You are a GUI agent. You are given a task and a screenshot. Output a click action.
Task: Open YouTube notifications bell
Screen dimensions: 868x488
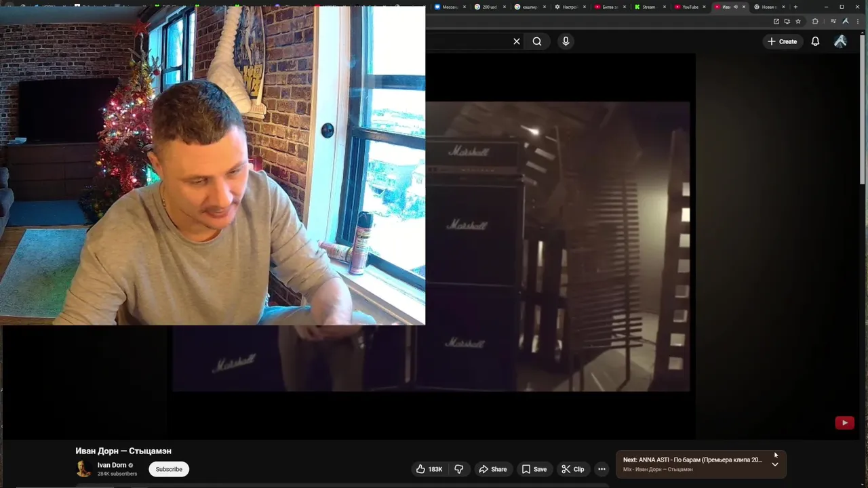point(815,41)
